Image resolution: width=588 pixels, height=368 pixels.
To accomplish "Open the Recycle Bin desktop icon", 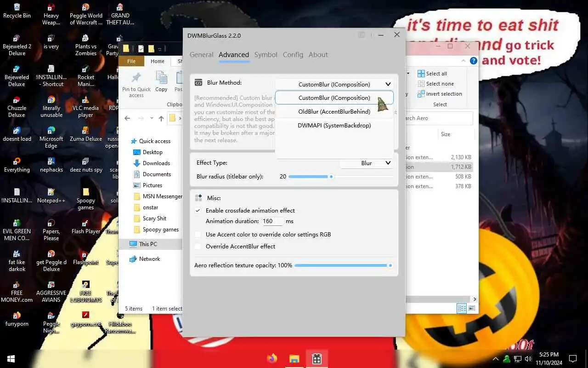I will tap(17, 11).
